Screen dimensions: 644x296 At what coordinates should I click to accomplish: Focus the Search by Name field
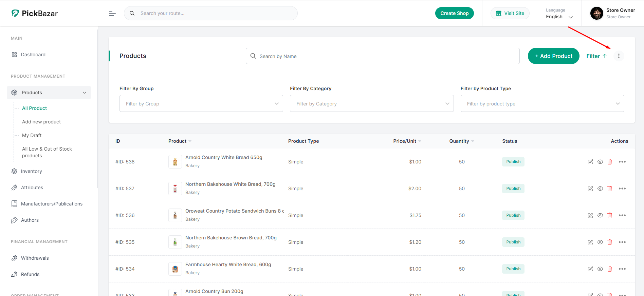click(383, 56)
